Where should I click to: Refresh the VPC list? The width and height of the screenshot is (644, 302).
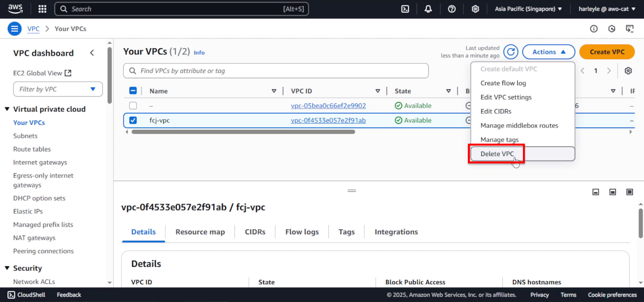[x=511, y=52]
